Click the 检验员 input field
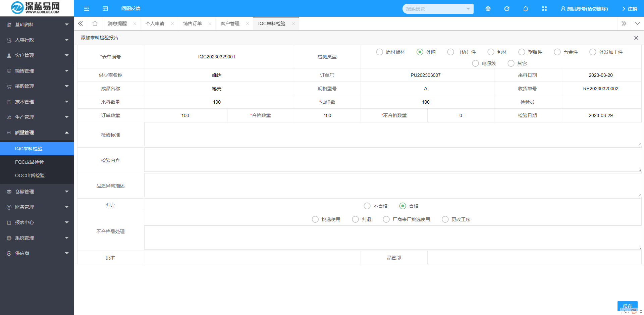 pyautogui.click(x=601, y=102)
